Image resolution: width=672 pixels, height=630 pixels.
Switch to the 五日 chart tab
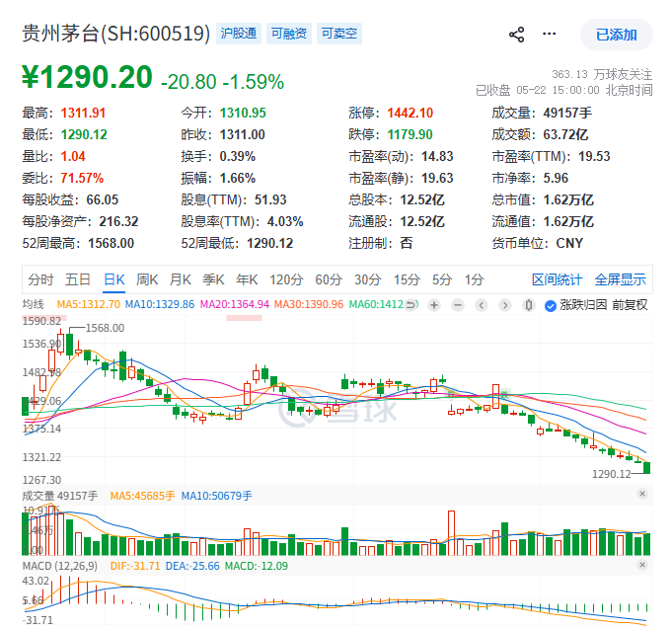(x=78, y=279)
